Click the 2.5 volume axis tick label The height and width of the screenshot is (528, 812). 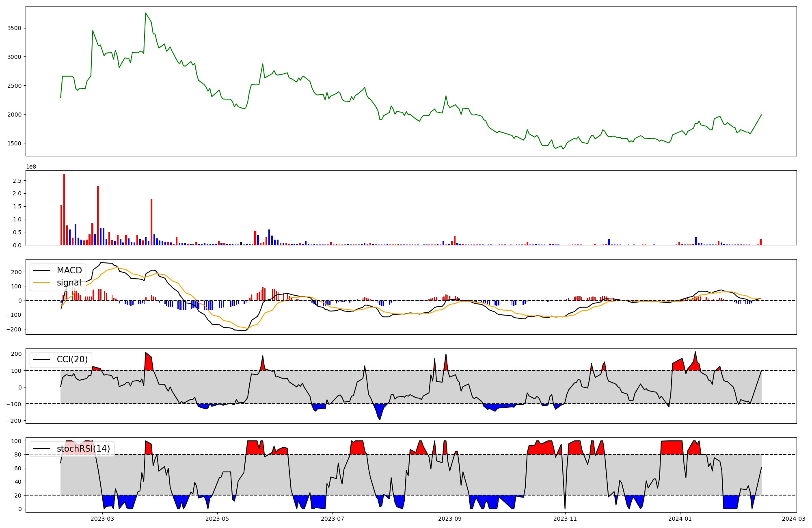click(x=17, y=180)
